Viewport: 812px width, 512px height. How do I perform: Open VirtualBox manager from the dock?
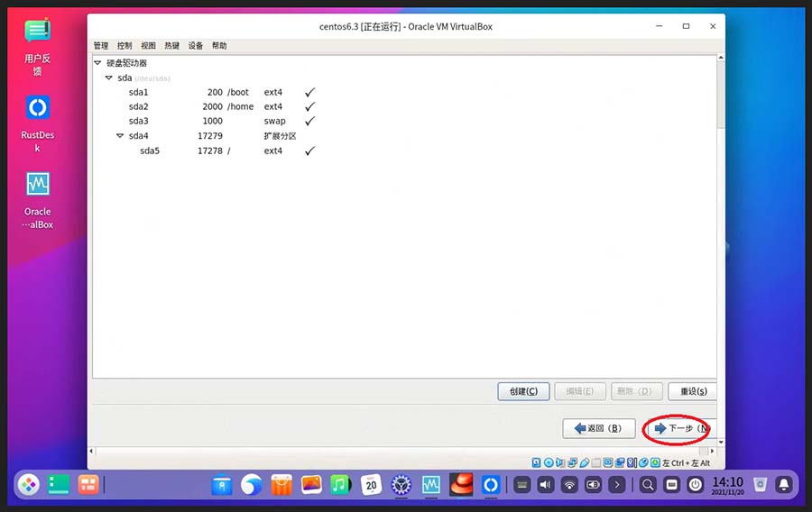pos(431,485)
